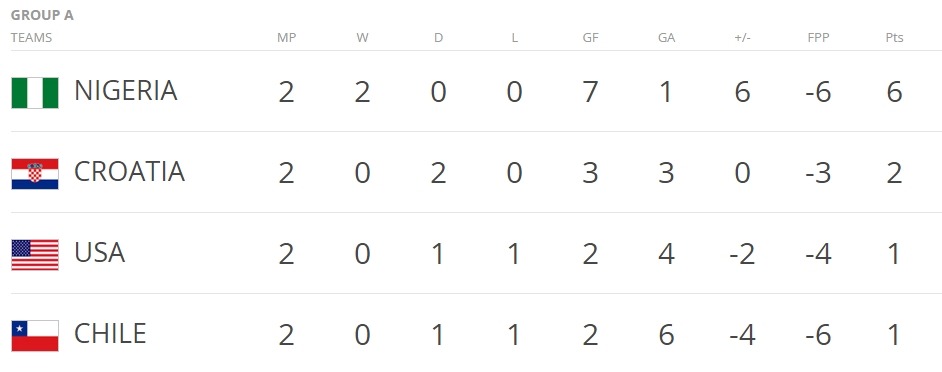Click the Chile flag icon
Viewport: 942px width, 372px height.
pos(35,335)
